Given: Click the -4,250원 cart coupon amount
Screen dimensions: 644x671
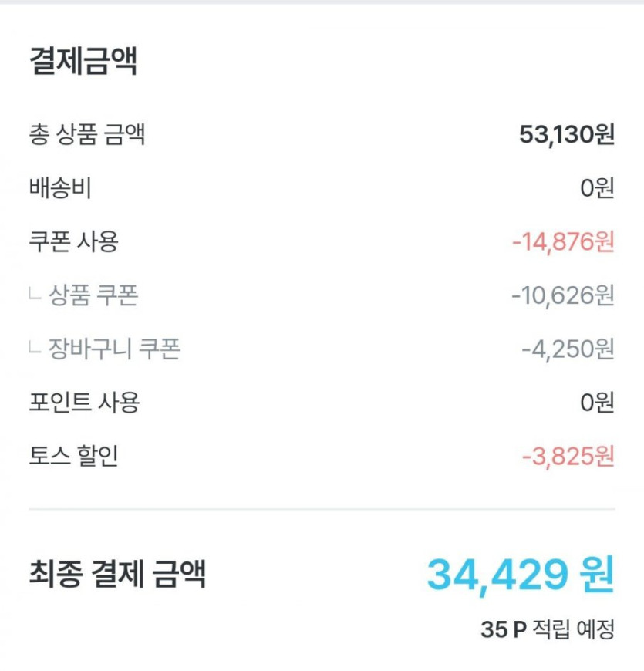Looking at the screenshot, I should point(568,349).
